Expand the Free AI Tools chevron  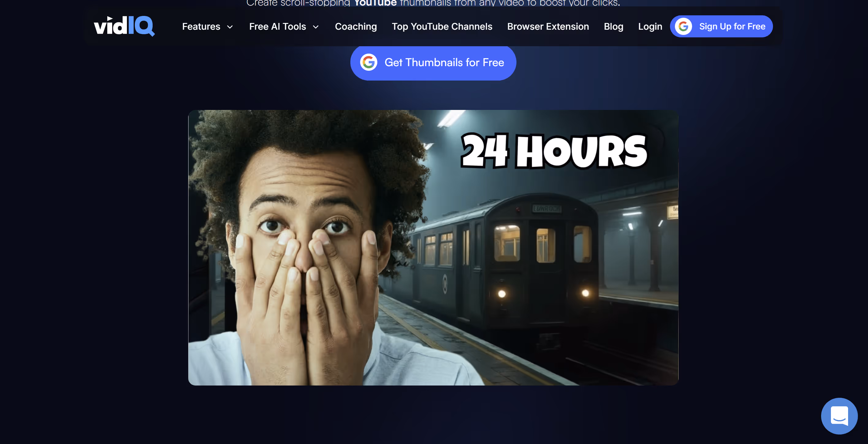[316, 27]
